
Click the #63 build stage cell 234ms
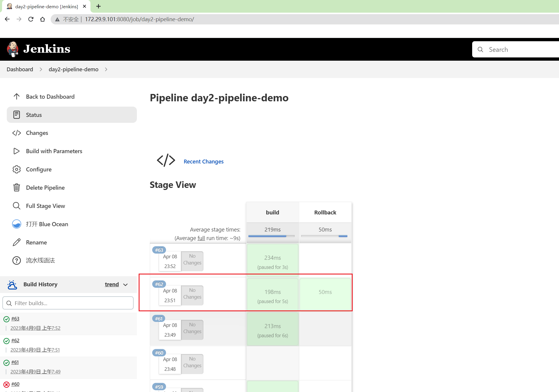point(273,260)
